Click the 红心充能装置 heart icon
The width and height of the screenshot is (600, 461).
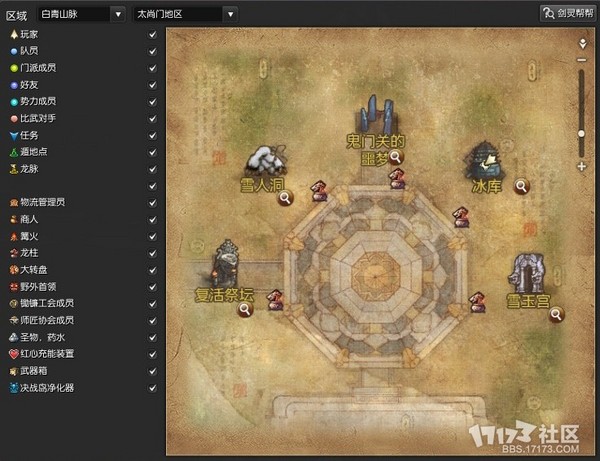[x=14, y=354]
